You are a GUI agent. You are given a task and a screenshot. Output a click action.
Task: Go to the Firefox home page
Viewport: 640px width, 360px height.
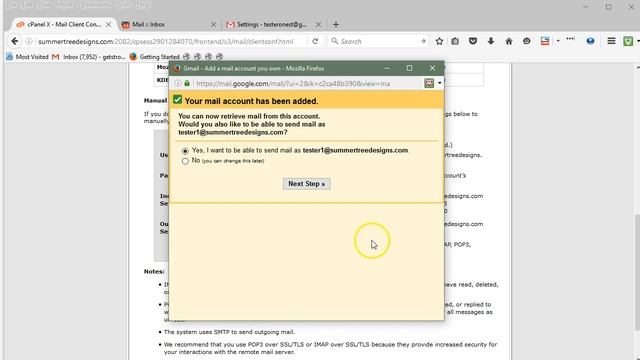pyautogui.click(x=509, y=41)
